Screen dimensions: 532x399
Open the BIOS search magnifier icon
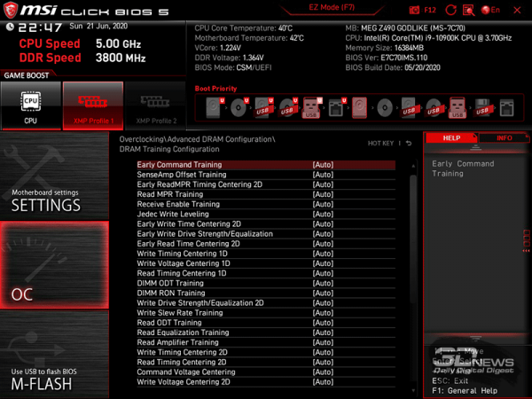pos(470,9)
